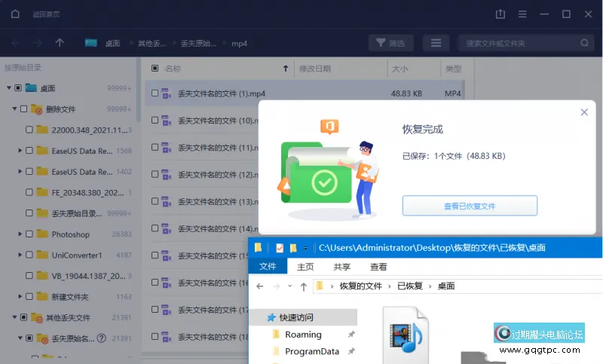
Task: Collapse the 删除文件 tree node
Action: [14, 109]
